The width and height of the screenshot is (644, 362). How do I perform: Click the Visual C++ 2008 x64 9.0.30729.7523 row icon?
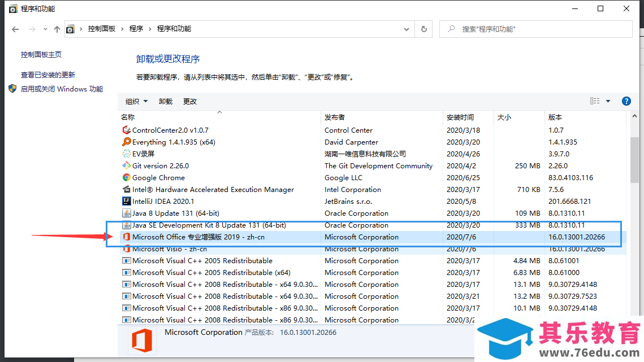(x=127, y=296)
